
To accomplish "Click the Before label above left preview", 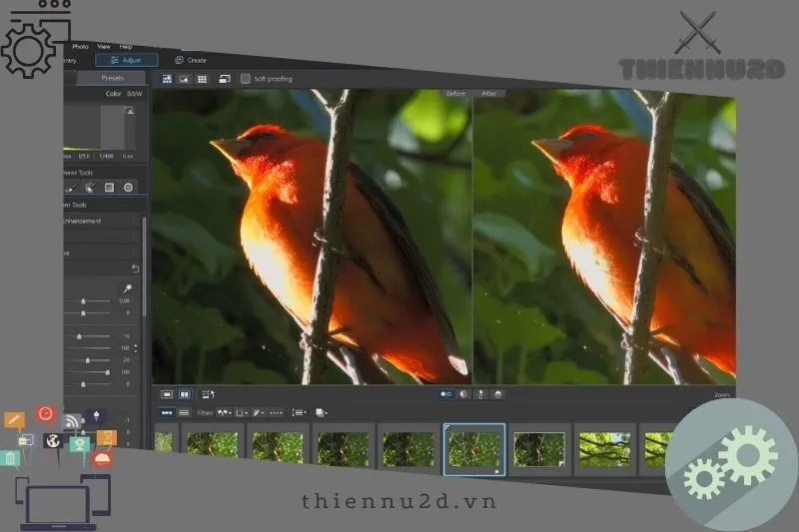I will (x=455, y=94).
